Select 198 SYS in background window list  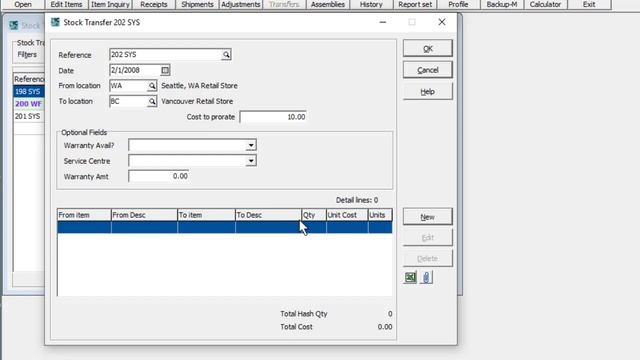tap(28, 92)
